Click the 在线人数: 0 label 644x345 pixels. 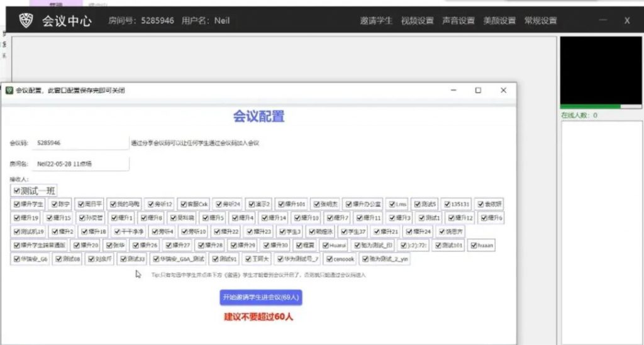tap(579, 116)
